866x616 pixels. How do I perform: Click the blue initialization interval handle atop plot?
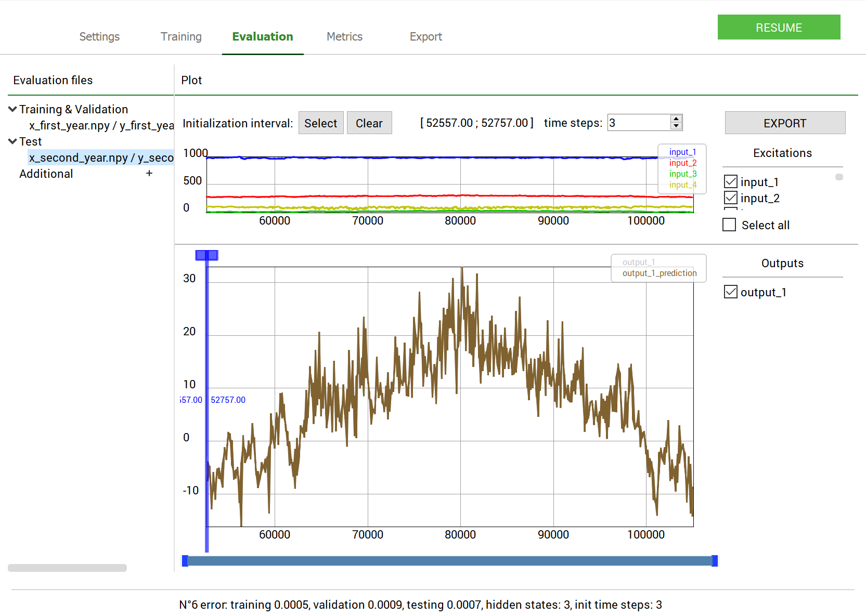pyautogui.click(x=206, y=255)
